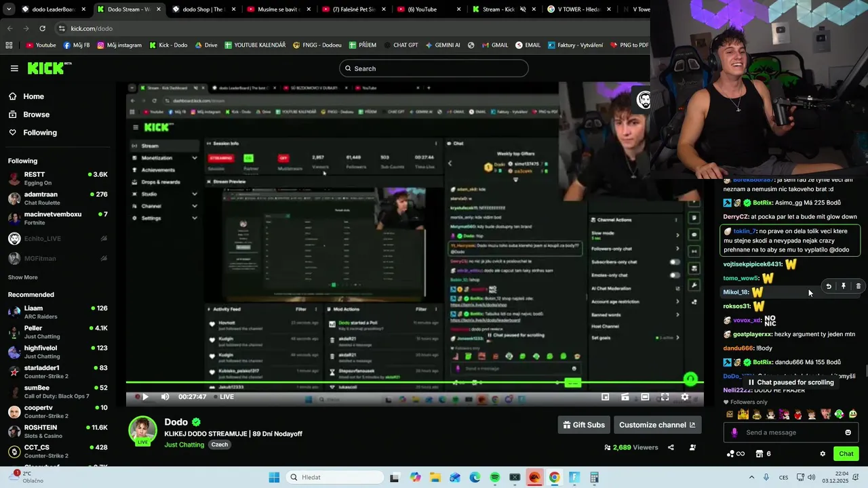This screenshot has height=488, width=868.
Task: Open File Explorer from the taskbar
Action: point(435,477)
